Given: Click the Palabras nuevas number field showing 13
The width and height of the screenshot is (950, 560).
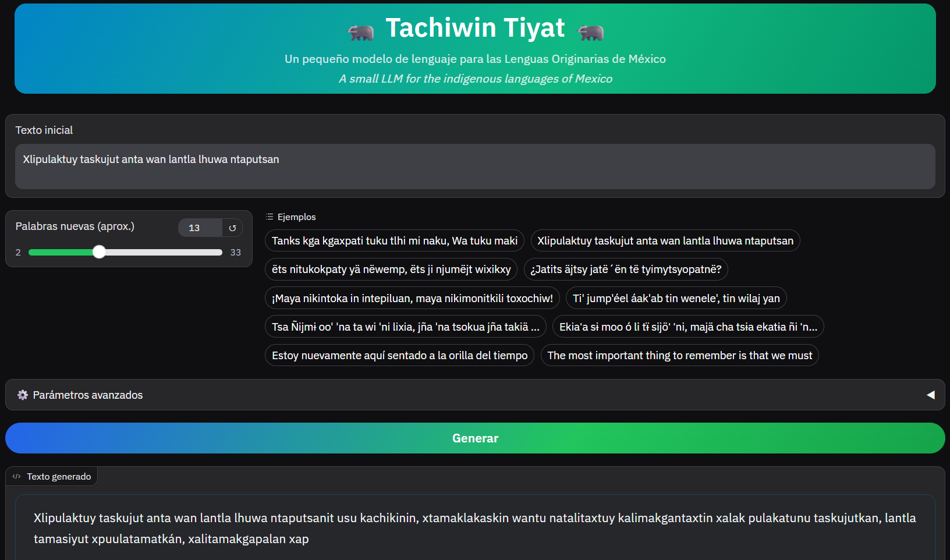Looking at the screenshot, I should pyautogui.click(x=200, y=228).
